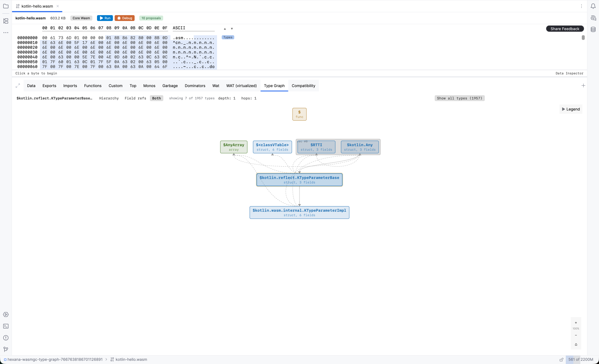Open the services run icon in left sidebar

coord(6,314)
